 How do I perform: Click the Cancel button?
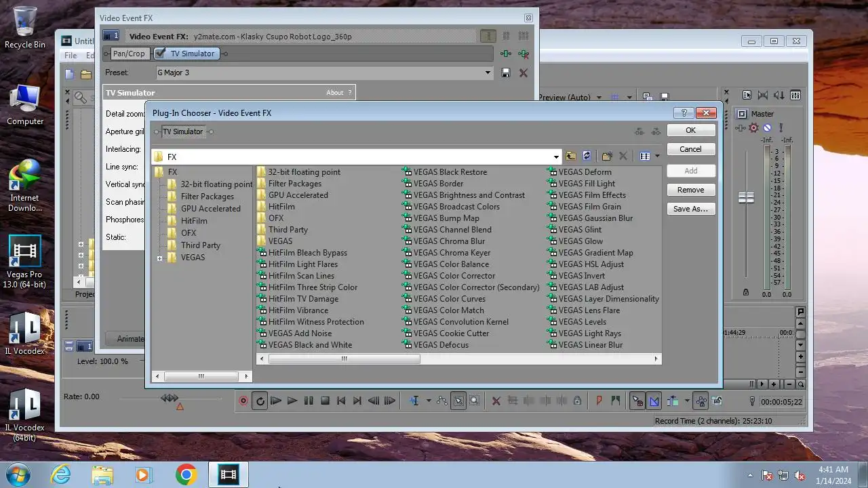click(x=690, y=149)
